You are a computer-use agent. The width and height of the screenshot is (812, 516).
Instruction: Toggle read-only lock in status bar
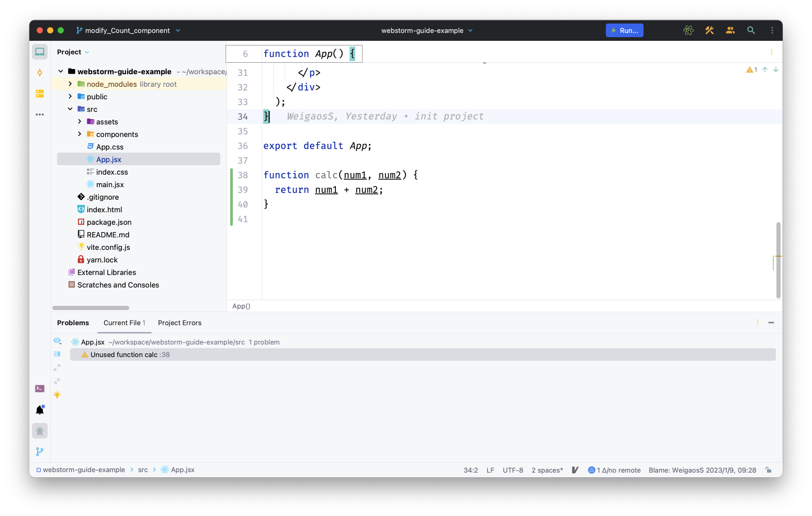coord(768,470)
